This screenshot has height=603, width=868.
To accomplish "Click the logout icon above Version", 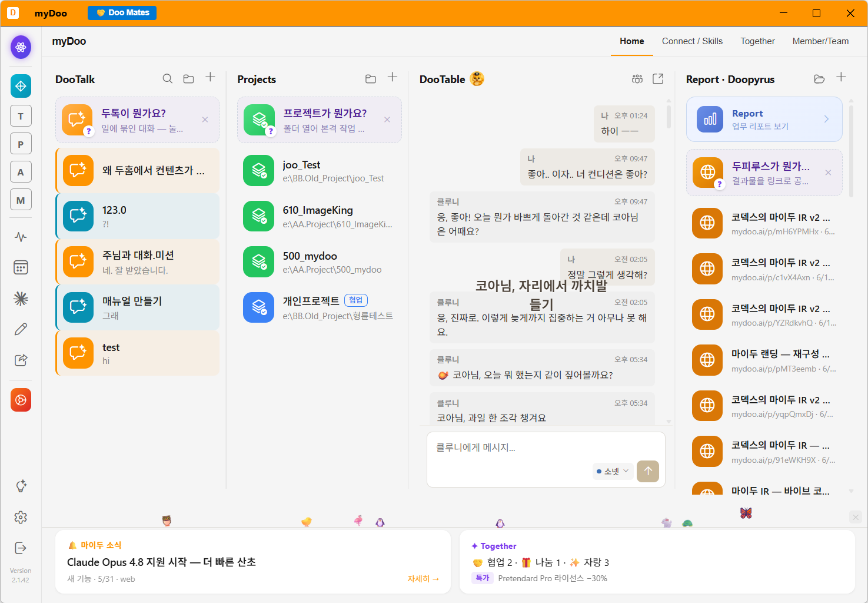I will (21, 548).
